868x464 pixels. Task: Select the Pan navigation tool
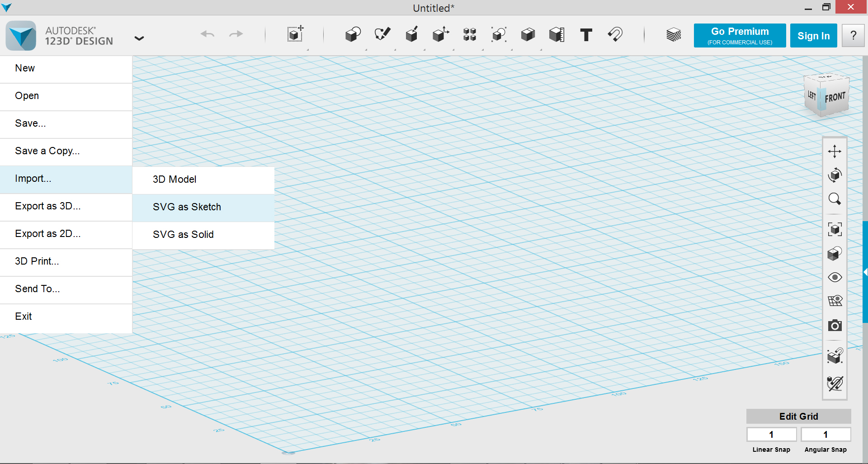coord(835,151)
